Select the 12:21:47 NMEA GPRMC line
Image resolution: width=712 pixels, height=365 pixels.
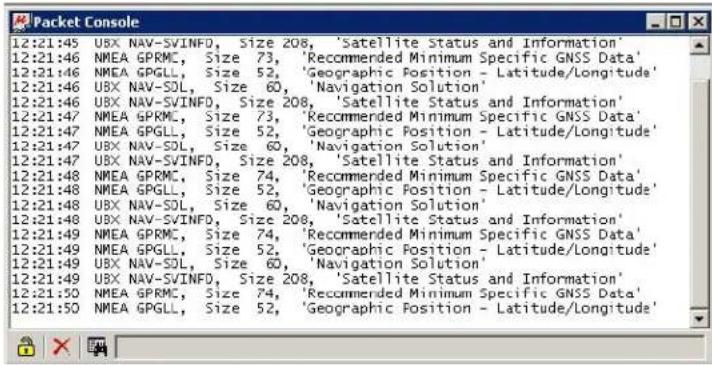326,117
